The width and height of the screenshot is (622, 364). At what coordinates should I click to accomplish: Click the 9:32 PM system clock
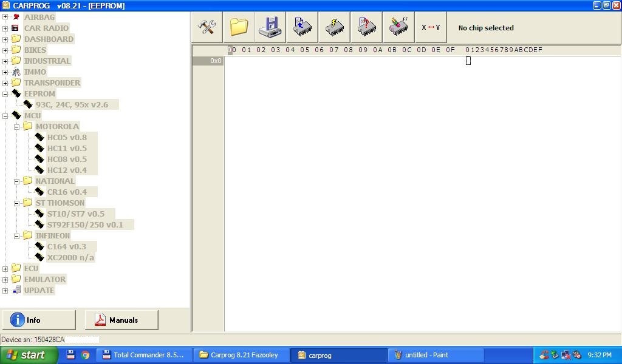point(600,355)
